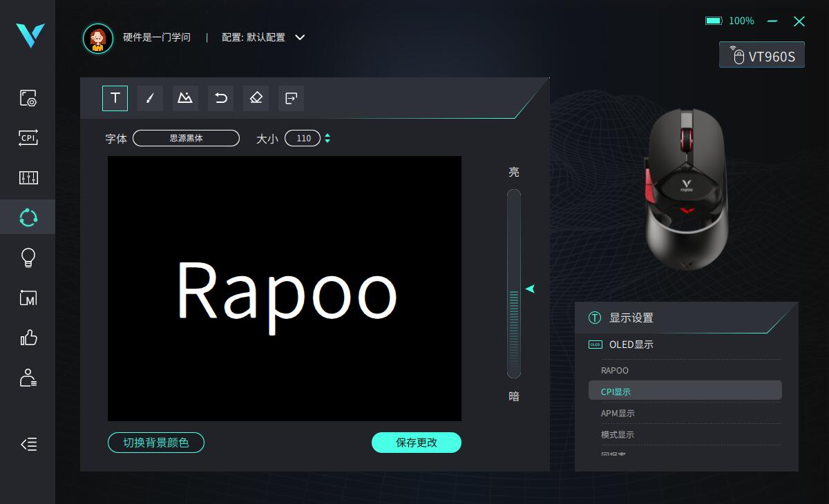829x504 pixels.
Task: Open the lighting settings panel
Action: click(28, 258)
